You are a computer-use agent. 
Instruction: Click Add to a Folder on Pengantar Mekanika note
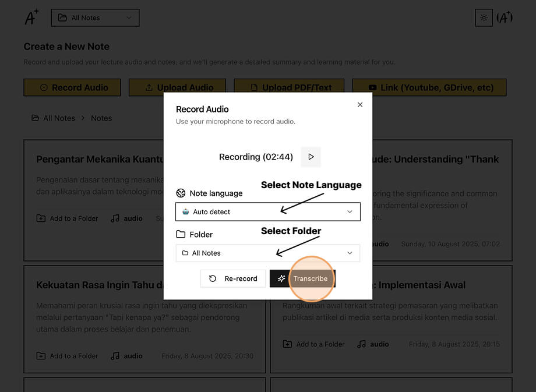point(68,218)
